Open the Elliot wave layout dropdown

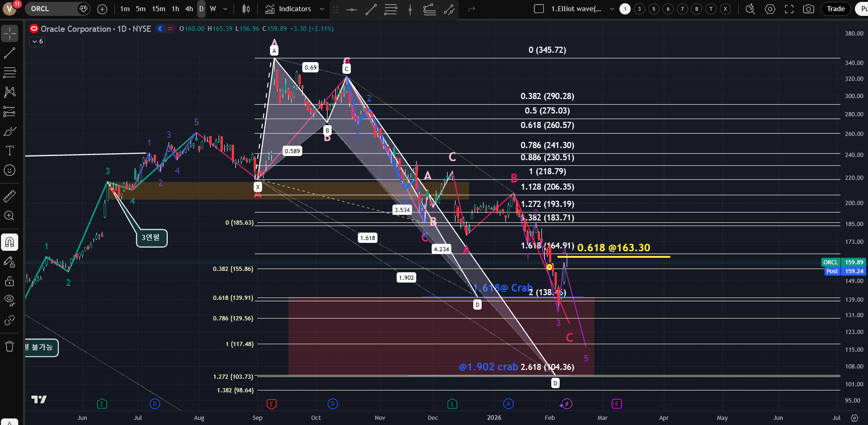[612, 9]
